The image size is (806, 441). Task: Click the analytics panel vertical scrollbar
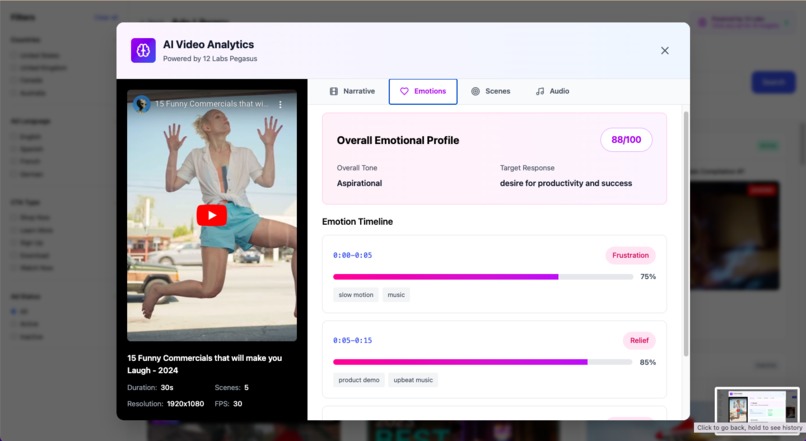click(686, 234)
